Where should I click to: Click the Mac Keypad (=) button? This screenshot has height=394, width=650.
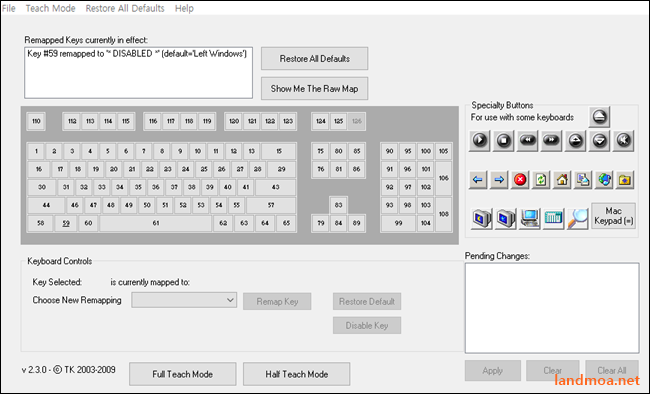pyautogui.click(x=614, y=216)
